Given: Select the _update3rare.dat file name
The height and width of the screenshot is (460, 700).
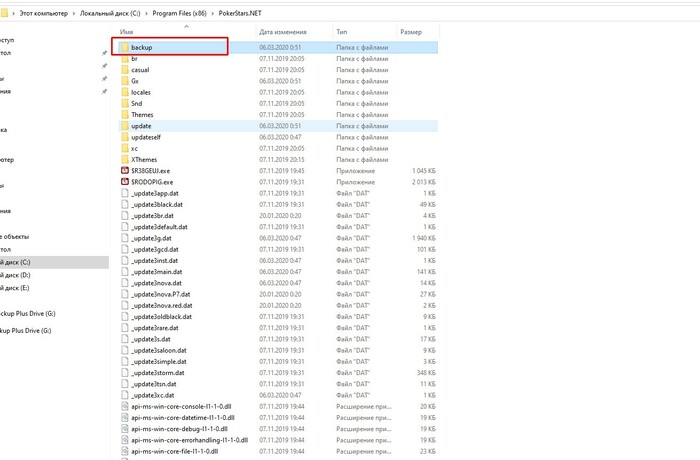Looking at the screenshot, I should (154, 328).
